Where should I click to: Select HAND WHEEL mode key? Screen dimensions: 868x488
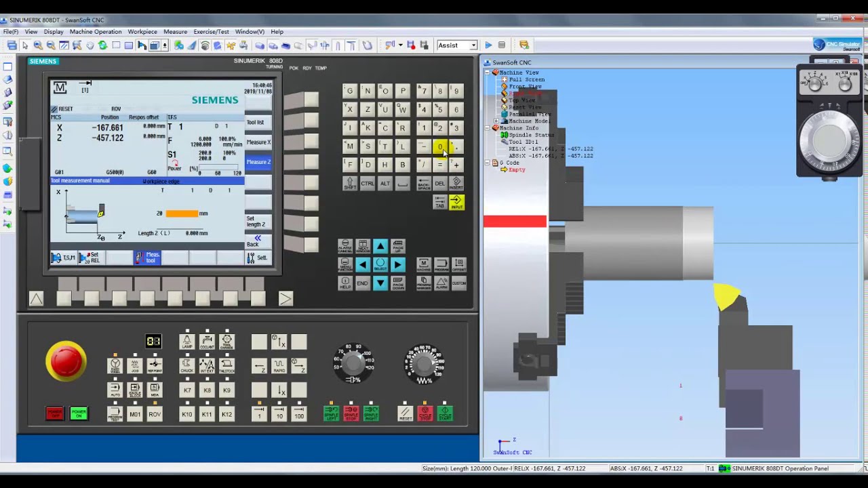pos(115,366)
